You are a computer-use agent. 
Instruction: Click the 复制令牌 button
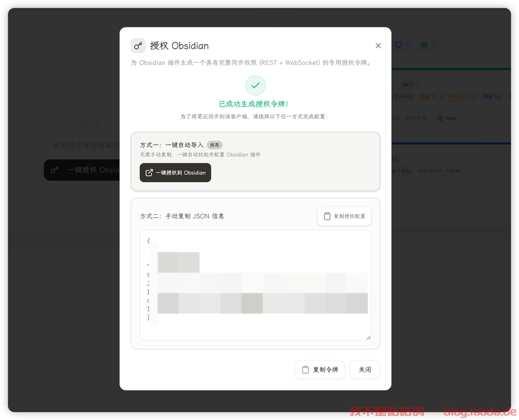(x=320, y=369)
